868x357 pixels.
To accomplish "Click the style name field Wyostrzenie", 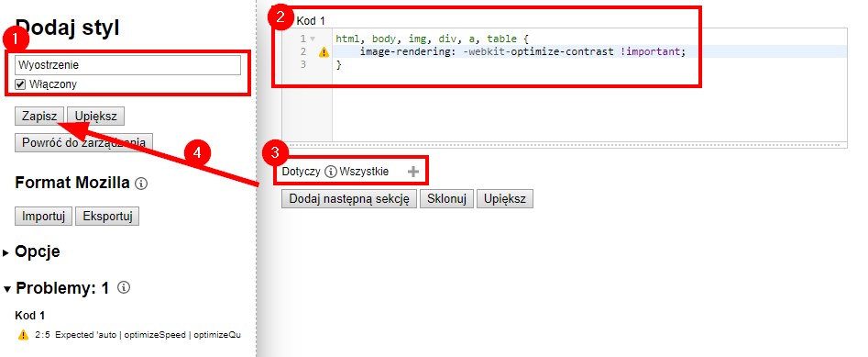I will tap(128, 65).
